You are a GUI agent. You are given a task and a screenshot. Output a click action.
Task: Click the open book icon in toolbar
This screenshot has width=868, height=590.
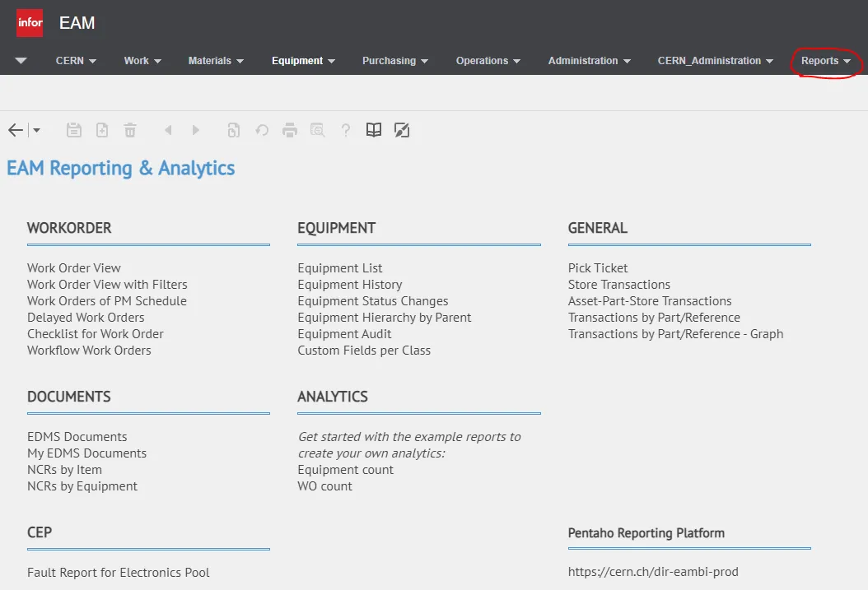pyautogui.click(x=374, y=130)
